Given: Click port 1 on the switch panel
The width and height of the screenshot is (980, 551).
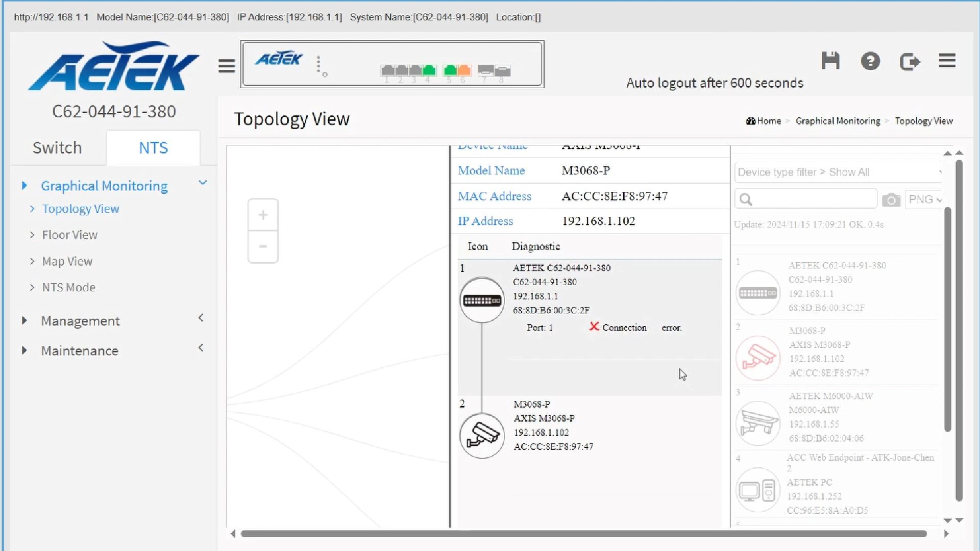Looking at the screenshot, I should tap(387, 70).
